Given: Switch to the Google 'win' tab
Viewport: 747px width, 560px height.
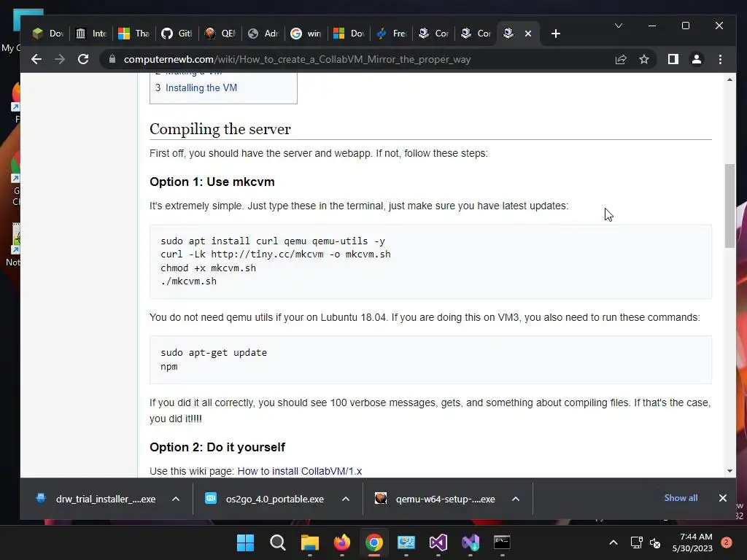Looking at the screenshot, I should (306, 34).
